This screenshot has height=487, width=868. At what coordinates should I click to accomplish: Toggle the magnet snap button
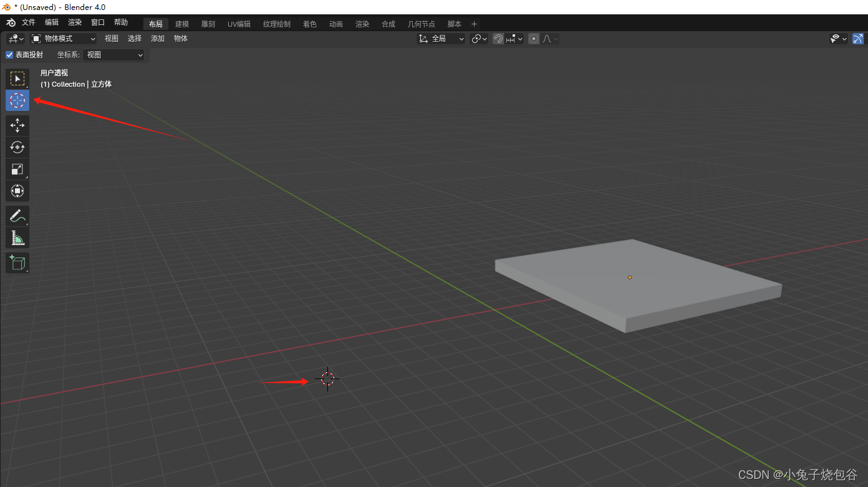pyautogui.click(x=498, y=39)
